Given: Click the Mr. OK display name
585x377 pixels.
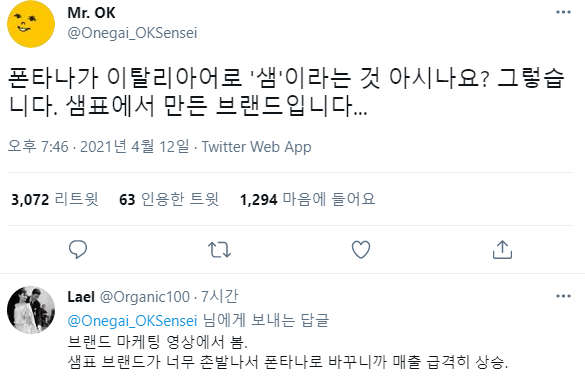Looking at the screenshot, I should (x=91, y=13).
